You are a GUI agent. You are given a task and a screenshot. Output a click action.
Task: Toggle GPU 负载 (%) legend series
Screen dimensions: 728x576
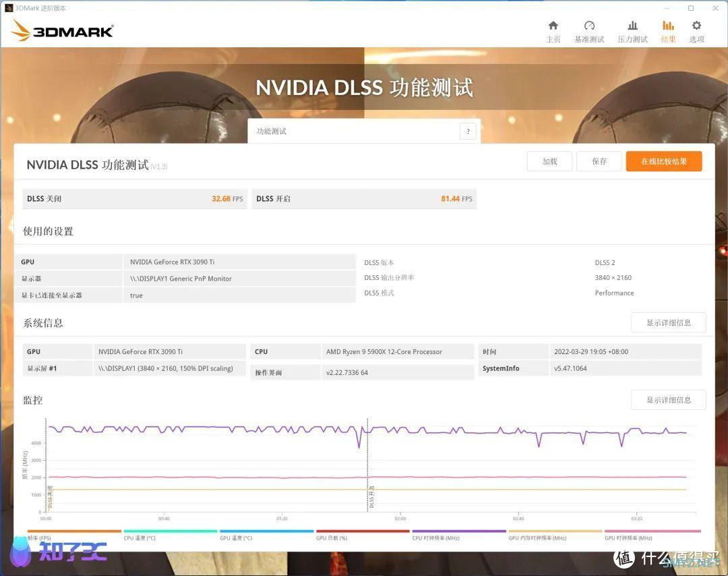[363, 535]
